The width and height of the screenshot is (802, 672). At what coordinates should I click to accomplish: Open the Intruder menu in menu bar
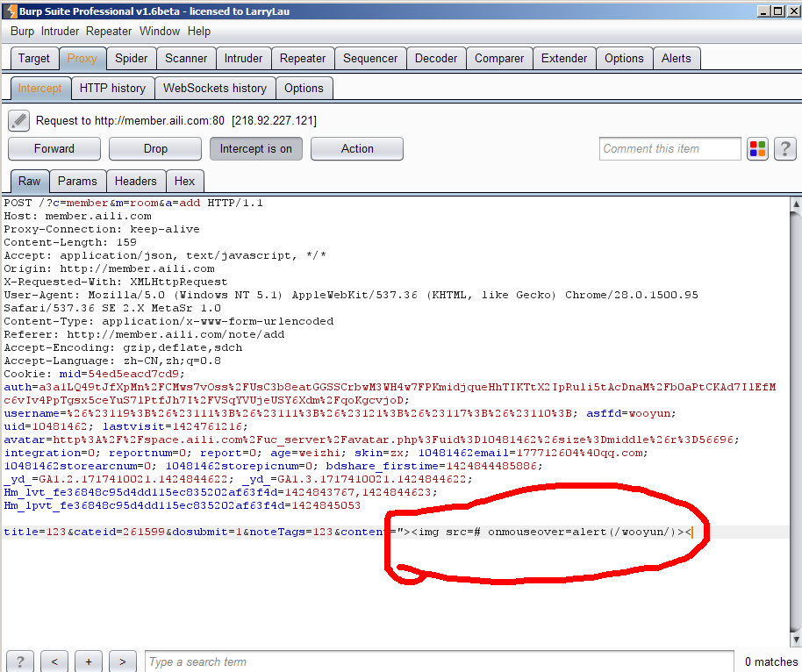(x=60, y=32)
